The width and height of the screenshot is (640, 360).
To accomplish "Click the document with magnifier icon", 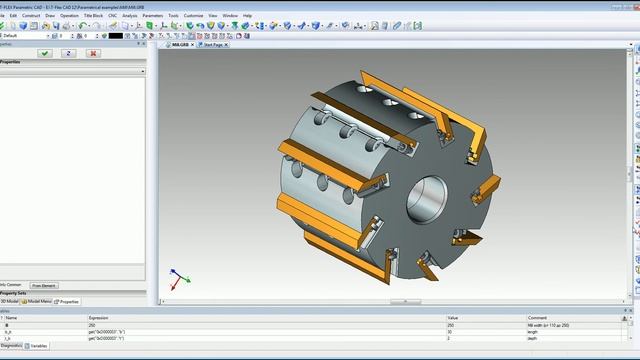I will coord(374,26).
